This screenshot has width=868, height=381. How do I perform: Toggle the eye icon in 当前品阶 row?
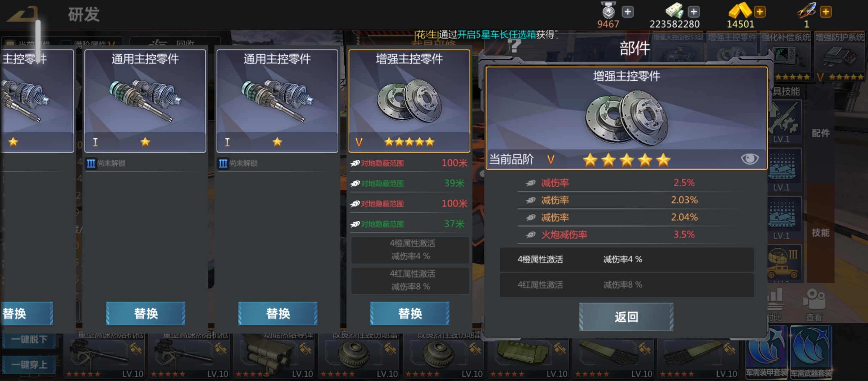click(750, 159)
